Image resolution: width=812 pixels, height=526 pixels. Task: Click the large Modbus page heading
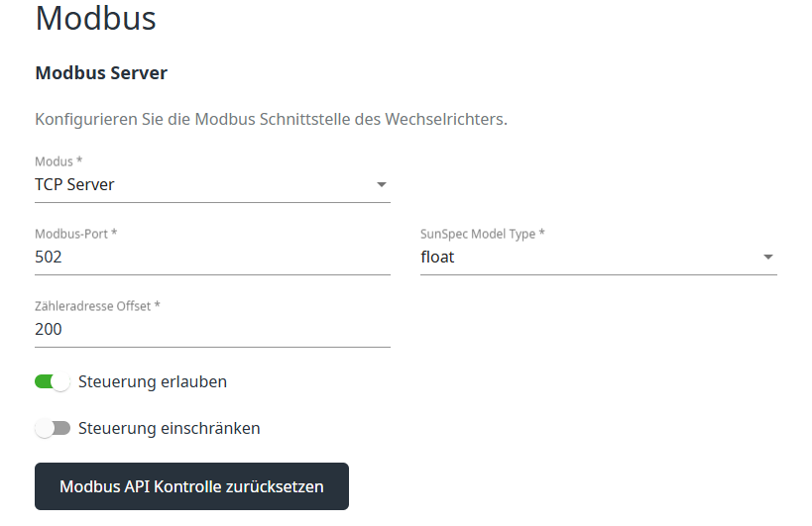coord(95,18)
